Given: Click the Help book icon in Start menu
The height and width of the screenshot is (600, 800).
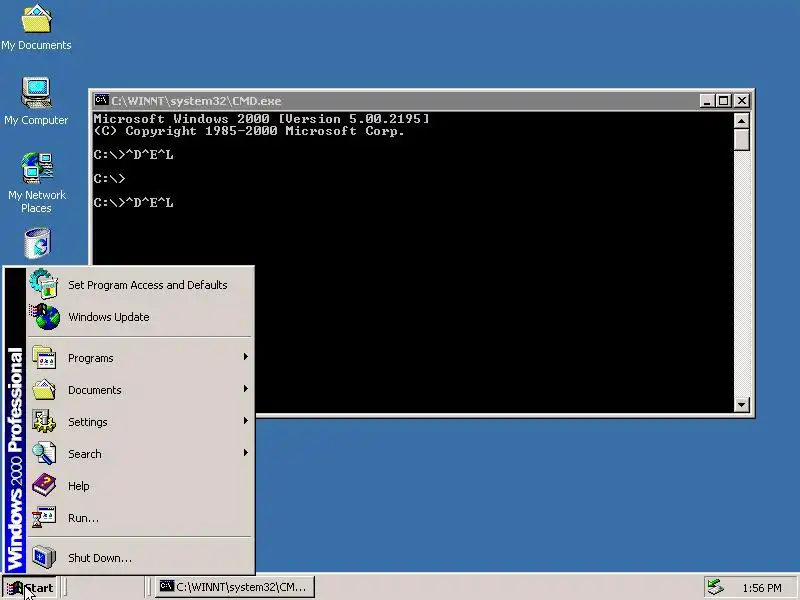Looking at the screenshot, I should [44, 485].
